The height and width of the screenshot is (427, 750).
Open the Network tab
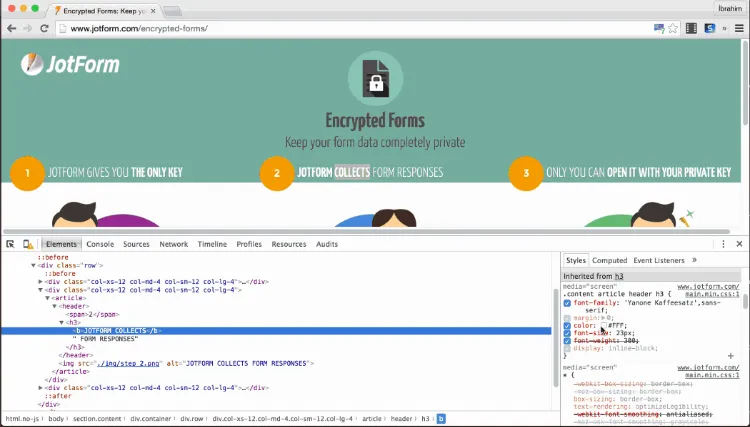(174, 244)
